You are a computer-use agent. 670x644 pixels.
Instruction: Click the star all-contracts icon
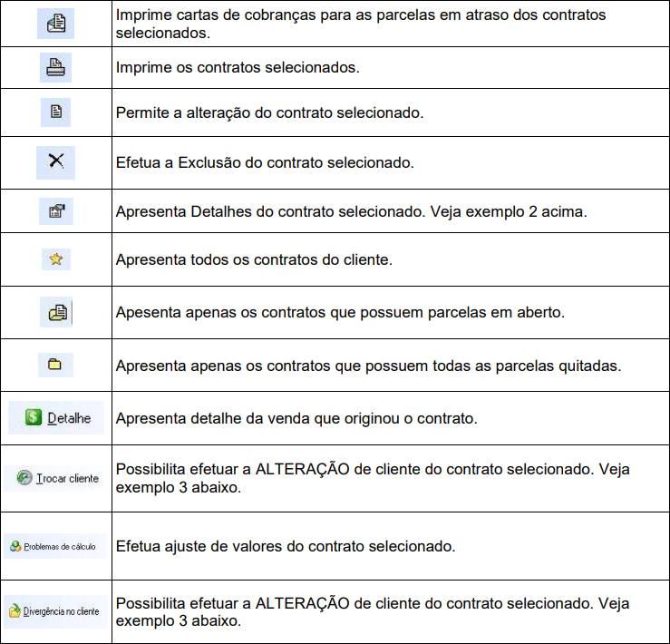point(56,259)
